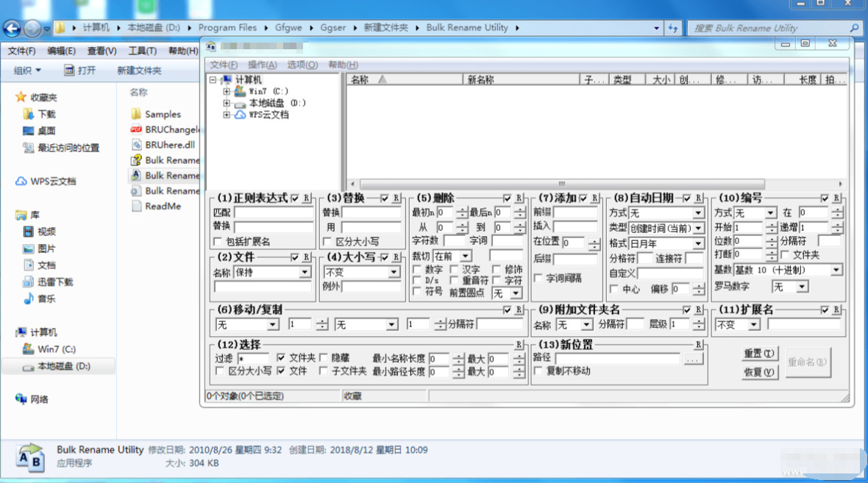Click the browse (...) button for 路径
Viewport: 868px width, 483px height.
click(x=692, y=359)
